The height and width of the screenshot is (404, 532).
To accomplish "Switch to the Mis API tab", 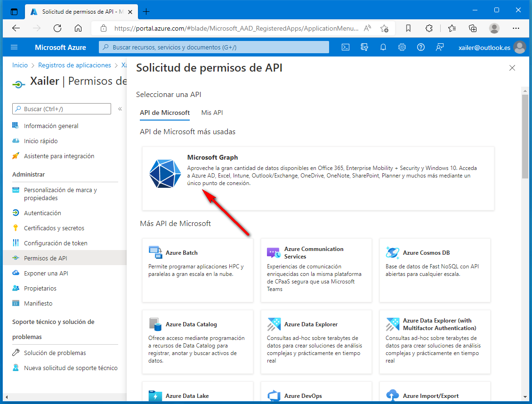I will point(212,113).
